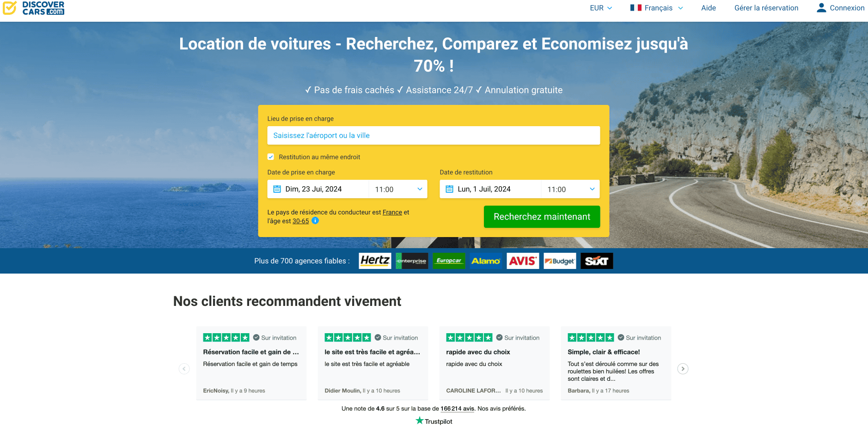Click 'Recherchez maintenant' button
The image size is (868, 433).
coord(542,217)
